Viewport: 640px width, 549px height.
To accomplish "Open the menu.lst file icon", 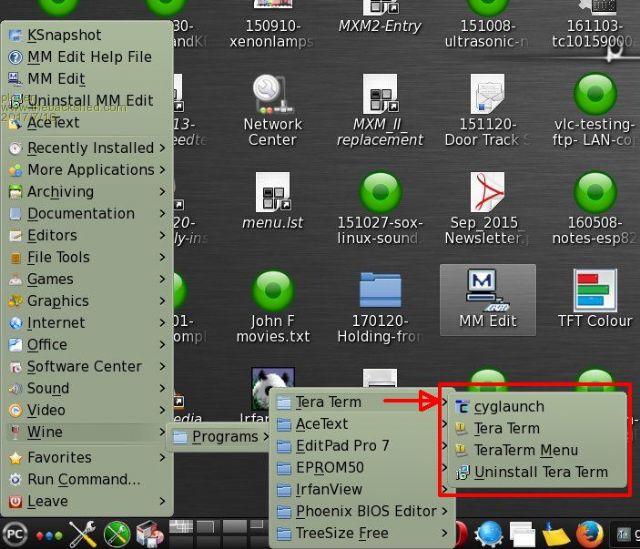I will [x=273, y=193].
